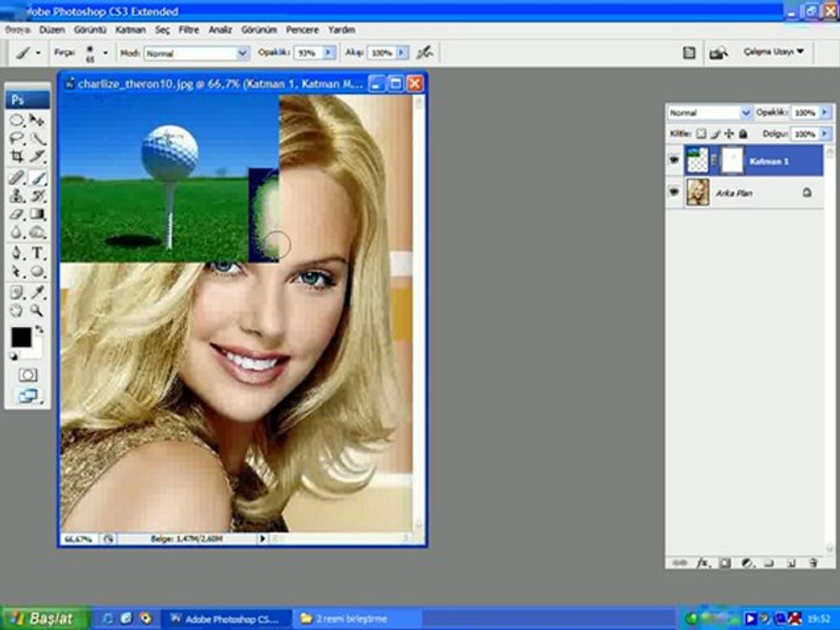Select the Eyedropper tool
Screen dimensions: 840x630
pyautogui.click(x=37, y=292)
